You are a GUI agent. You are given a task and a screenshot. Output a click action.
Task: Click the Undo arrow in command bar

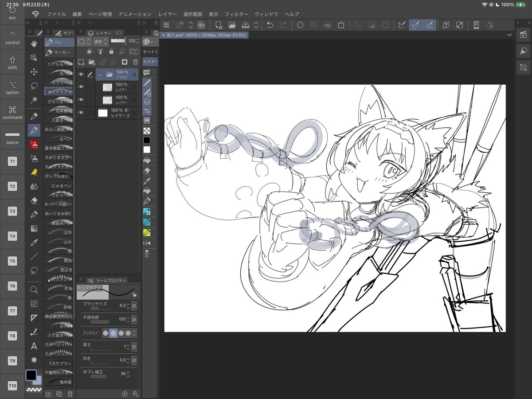click(270, 25)
